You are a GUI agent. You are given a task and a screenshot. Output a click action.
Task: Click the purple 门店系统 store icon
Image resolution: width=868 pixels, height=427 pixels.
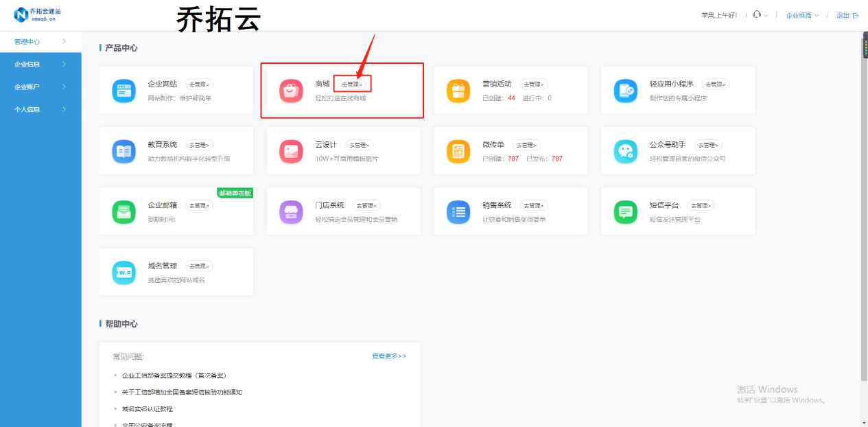click(x=291, y=211)
